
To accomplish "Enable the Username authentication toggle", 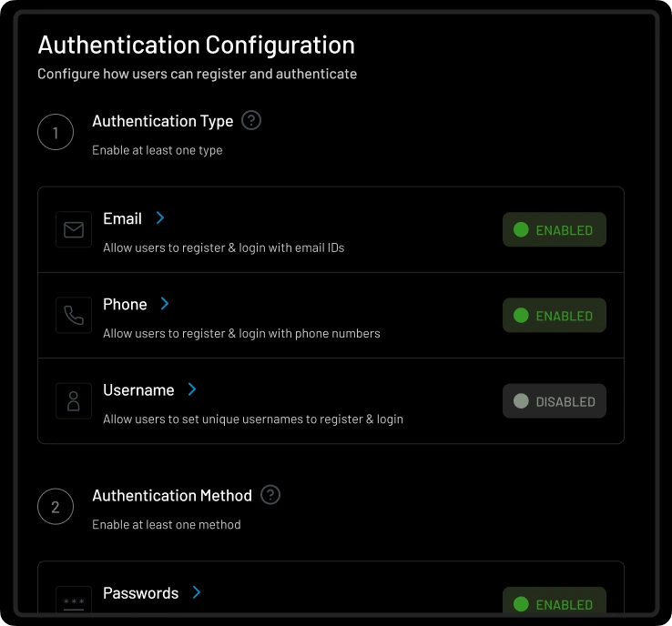I will coord(554,401).
